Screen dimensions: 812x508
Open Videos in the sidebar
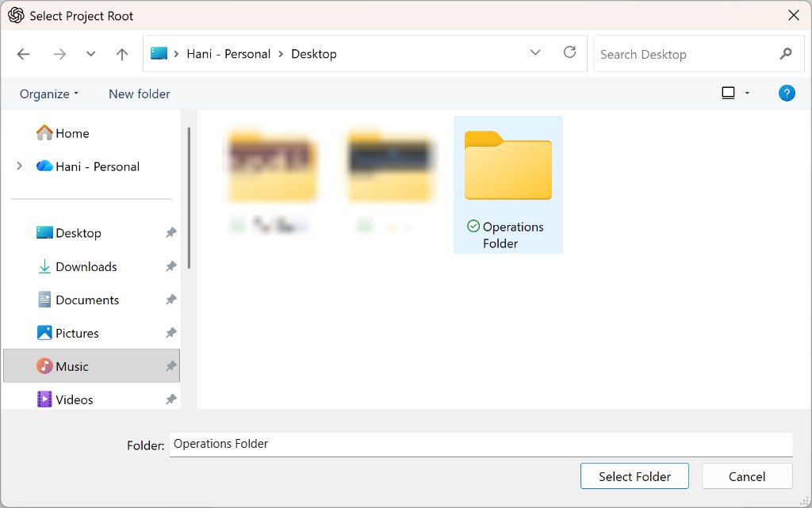65,399
